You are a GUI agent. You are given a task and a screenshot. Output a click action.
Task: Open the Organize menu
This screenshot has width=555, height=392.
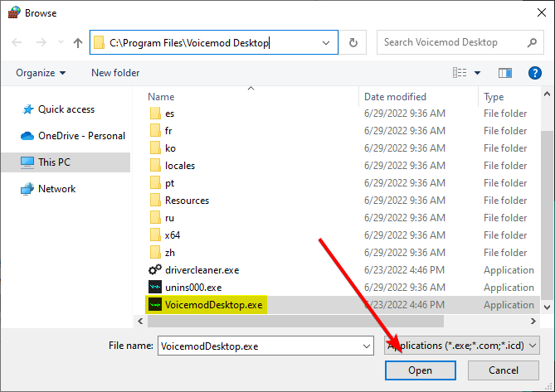[41, 73]
